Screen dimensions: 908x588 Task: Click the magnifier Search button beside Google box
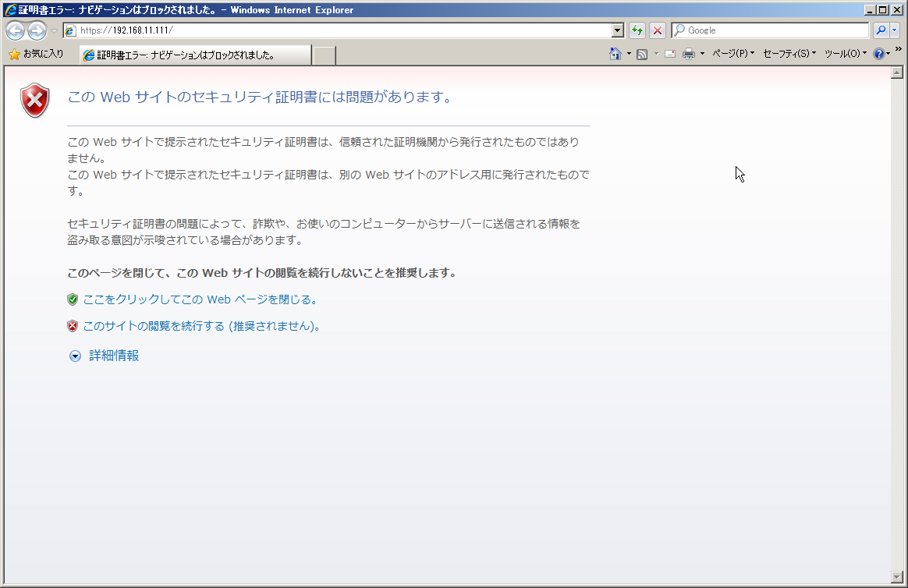880,30
